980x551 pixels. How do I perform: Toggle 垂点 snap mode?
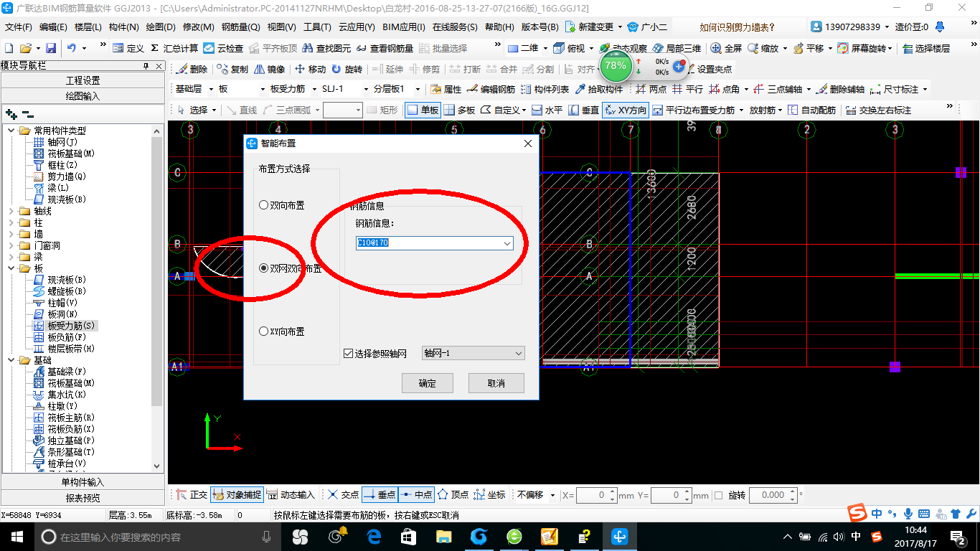pos(380,495)
